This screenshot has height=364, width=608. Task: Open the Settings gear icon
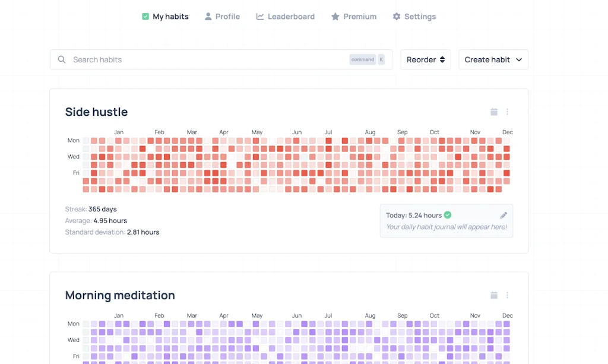click(x=396, y=16)
